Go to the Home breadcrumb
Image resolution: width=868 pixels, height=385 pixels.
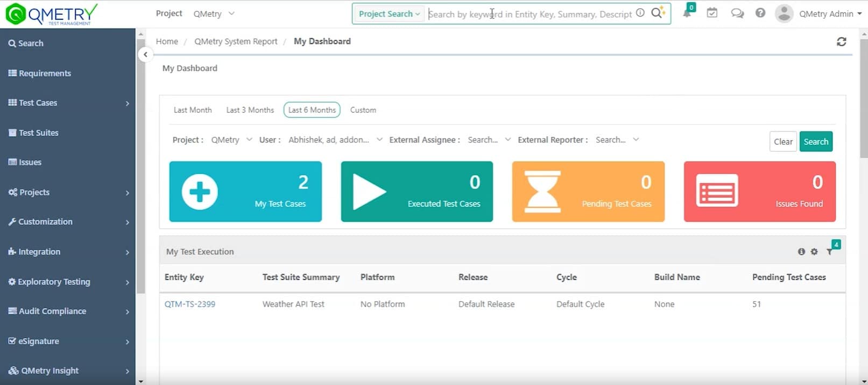click(x=167, y=41)
